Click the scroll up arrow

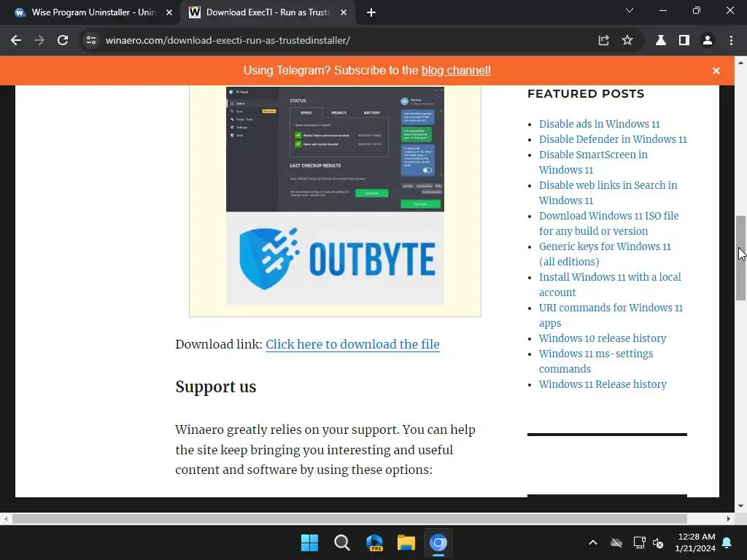(x=740, y=63)
